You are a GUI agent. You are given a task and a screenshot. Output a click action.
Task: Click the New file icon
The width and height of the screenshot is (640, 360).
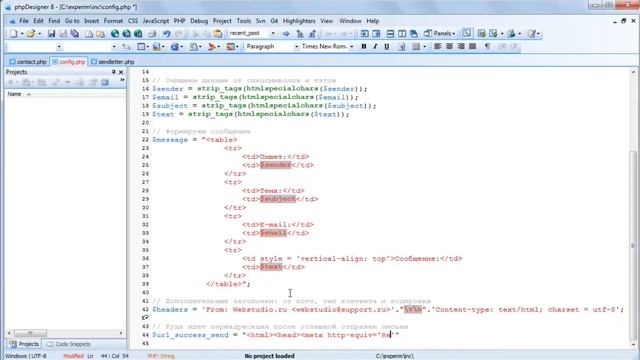click(13, 34)
